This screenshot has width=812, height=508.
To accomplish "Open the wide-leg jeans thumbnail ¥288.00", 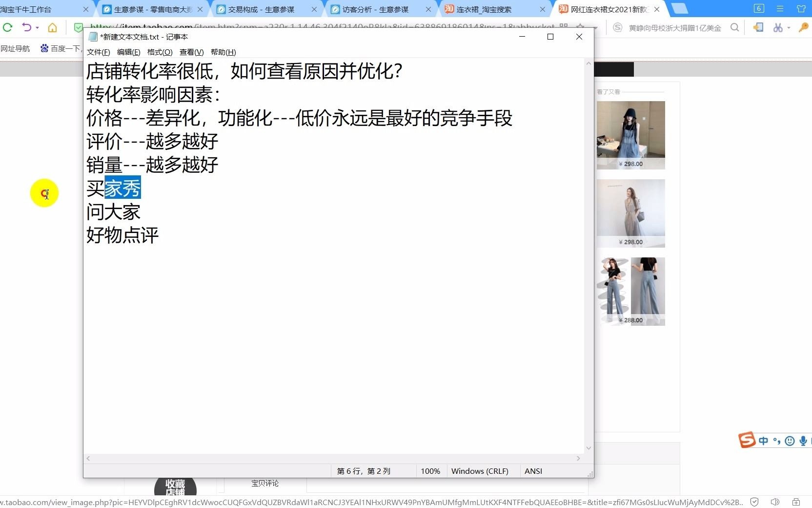I will (630, 292).
